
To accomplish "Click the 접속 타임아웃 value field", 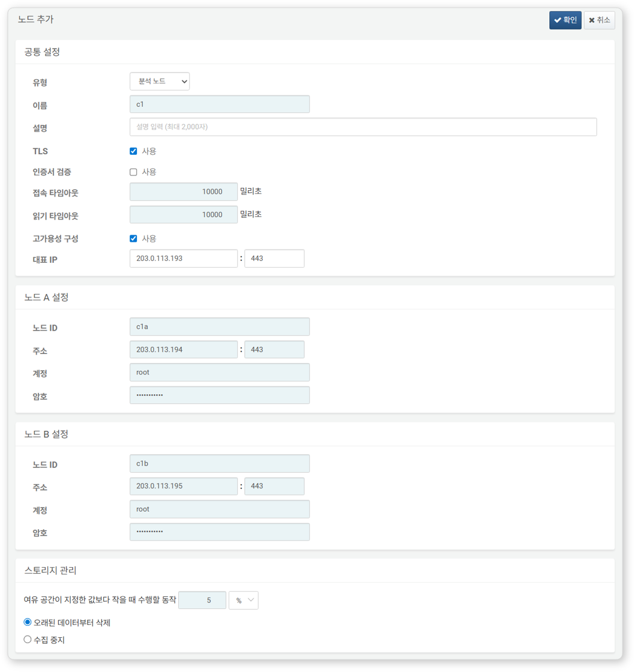I will point(184,191).
